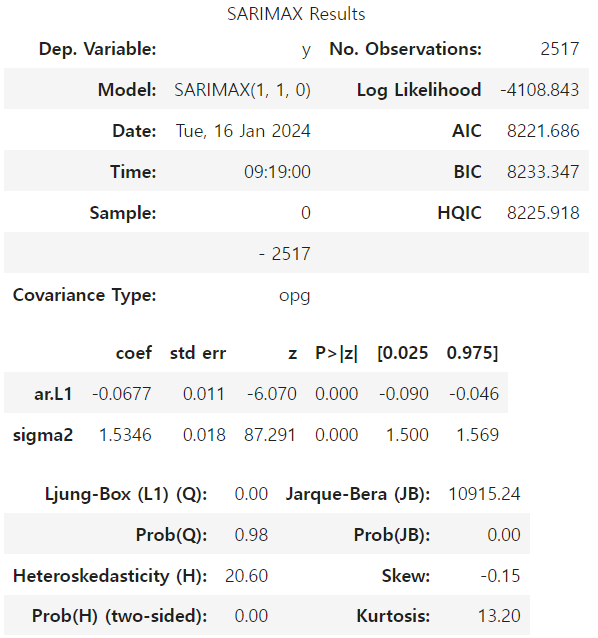Click the sigma2 coefficient 1.5346
Viewport: 598px width, 638px height.
(125, 435)
